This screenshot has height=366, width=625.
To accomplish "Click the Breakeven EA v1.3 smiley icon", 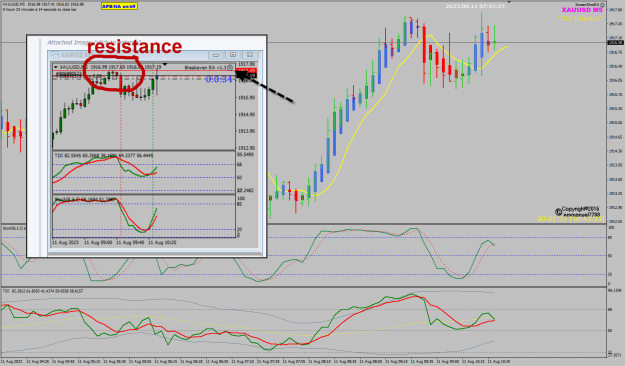I will (230, 67).
